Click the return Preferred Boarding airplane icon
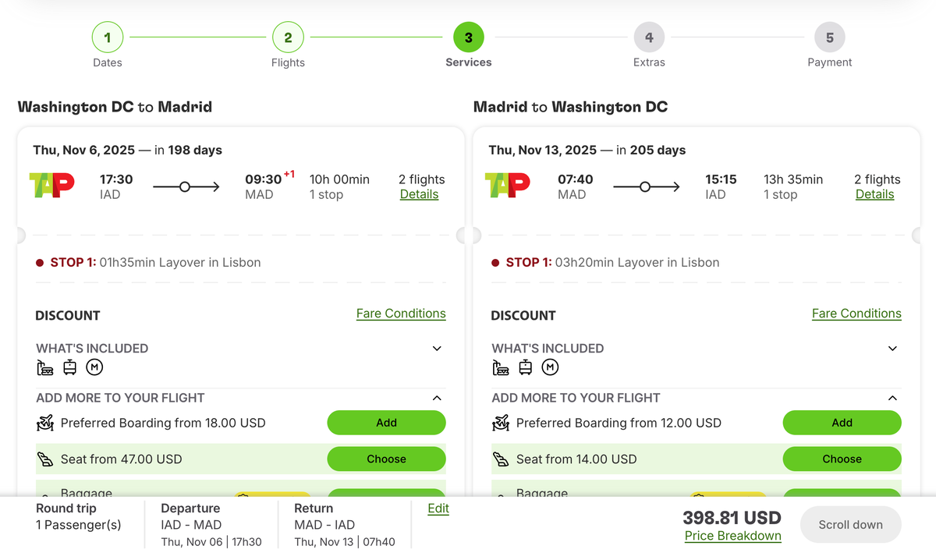 [x=501, y=424]
